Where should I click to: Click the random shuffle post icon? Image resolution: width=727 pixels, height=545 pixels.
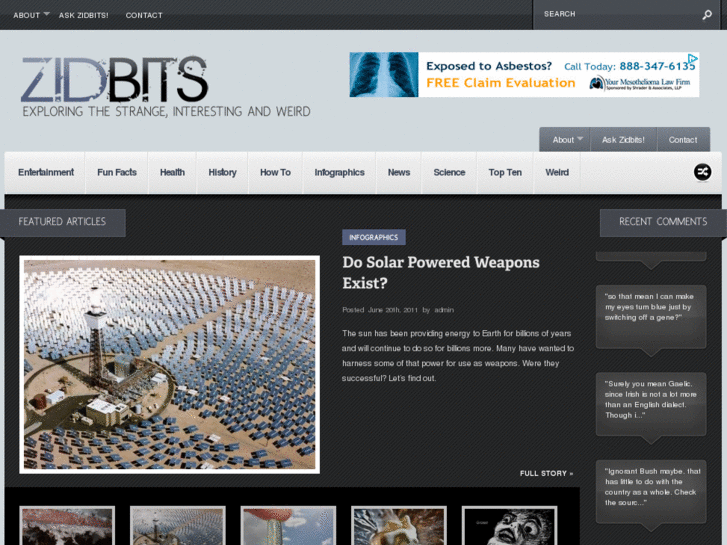(702, 172)
